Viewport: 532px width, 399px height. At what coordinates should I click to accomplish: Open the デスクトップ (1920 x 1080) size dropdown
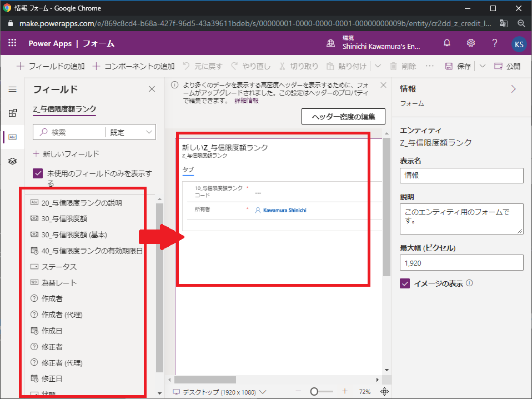[219, 392]
